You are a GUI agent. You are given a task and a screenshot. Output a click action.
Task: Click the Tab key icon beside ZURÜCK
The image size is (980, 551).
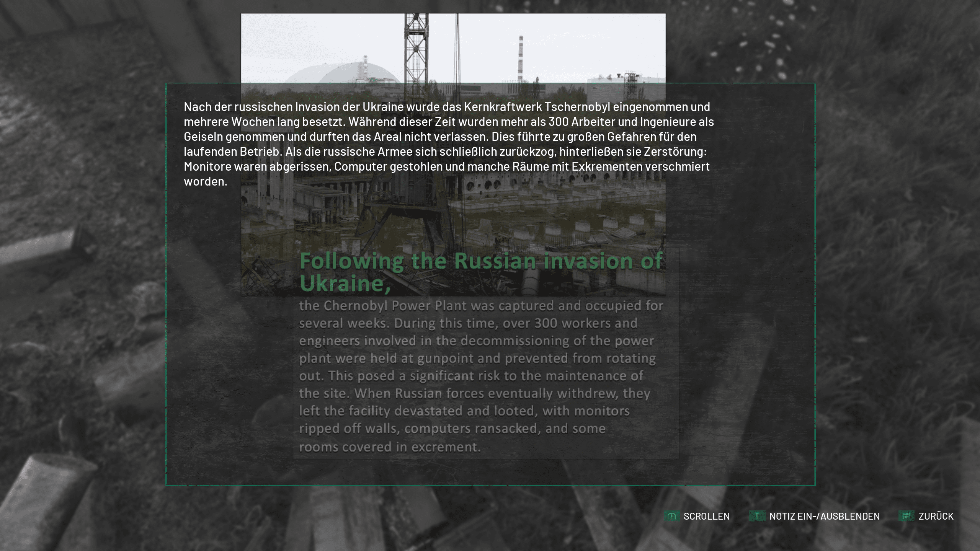tap(906, 516)
